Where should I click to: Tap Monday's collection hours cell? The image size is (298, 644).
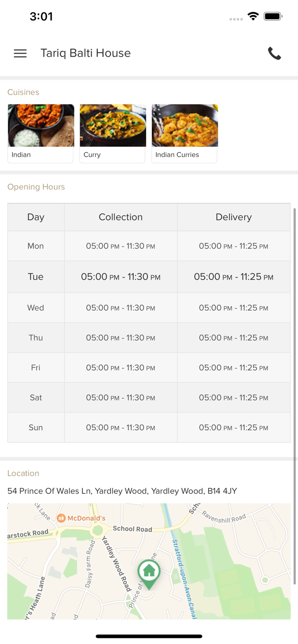(x=121, y=246)
